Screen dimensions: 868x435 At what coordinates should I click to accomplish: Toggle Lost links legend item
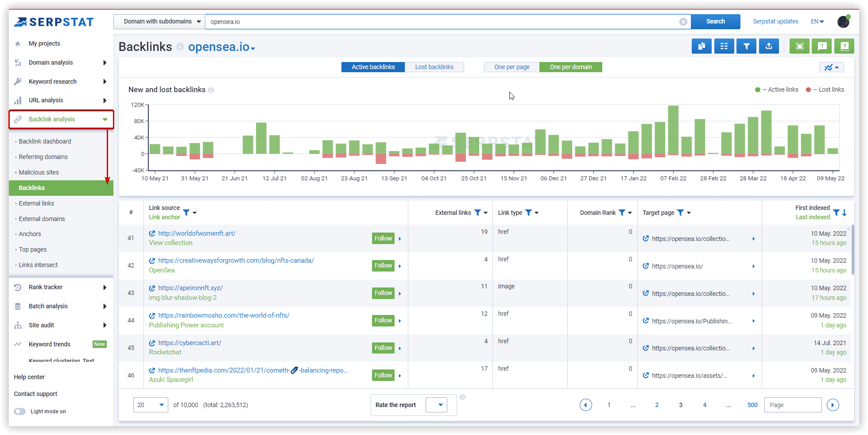click(x=825, y=89)
